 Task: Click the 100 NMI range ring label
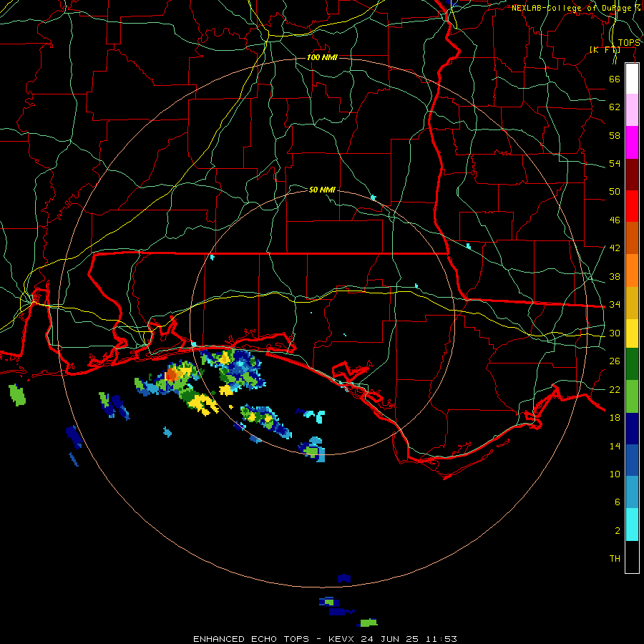pos(322,57)
